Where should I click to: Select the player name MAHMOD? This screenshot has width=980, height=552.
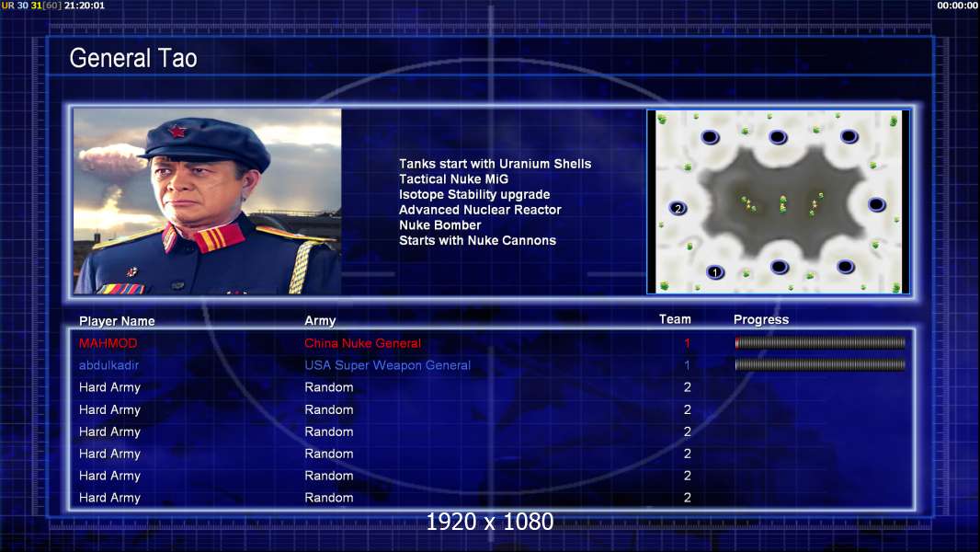click(x=108, y=343)
